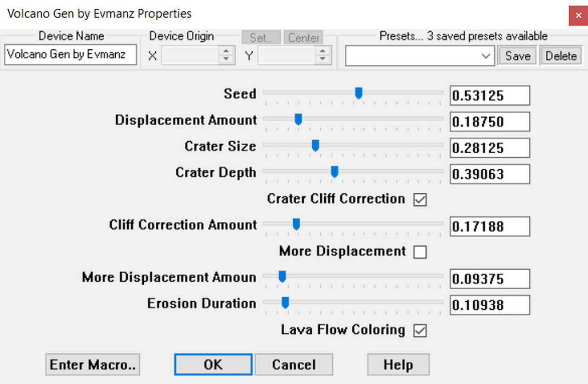Click the Crater Size slider handle

click(x=315, y=145)
